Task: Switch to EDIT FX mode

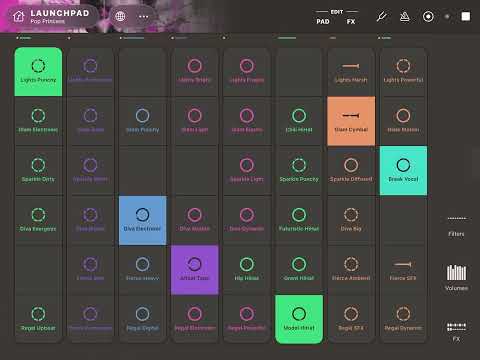Action: click(351, 21)
